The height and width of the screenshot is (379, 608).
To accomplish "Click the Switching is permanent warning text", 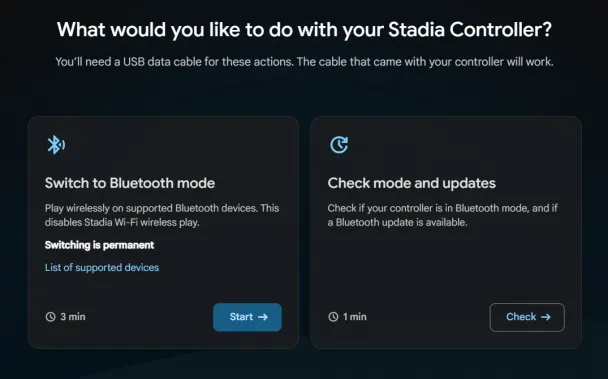I will [x=99, y=245].
